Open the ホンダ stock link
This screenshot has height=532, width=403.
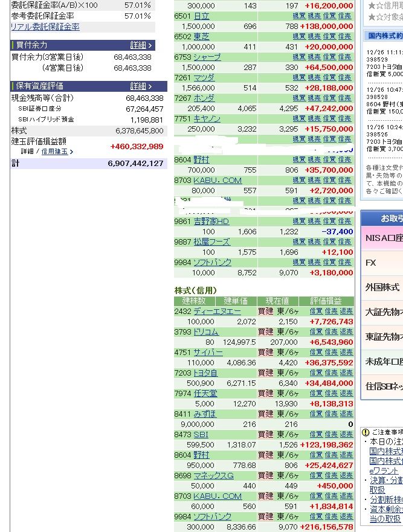pos(204,98)
